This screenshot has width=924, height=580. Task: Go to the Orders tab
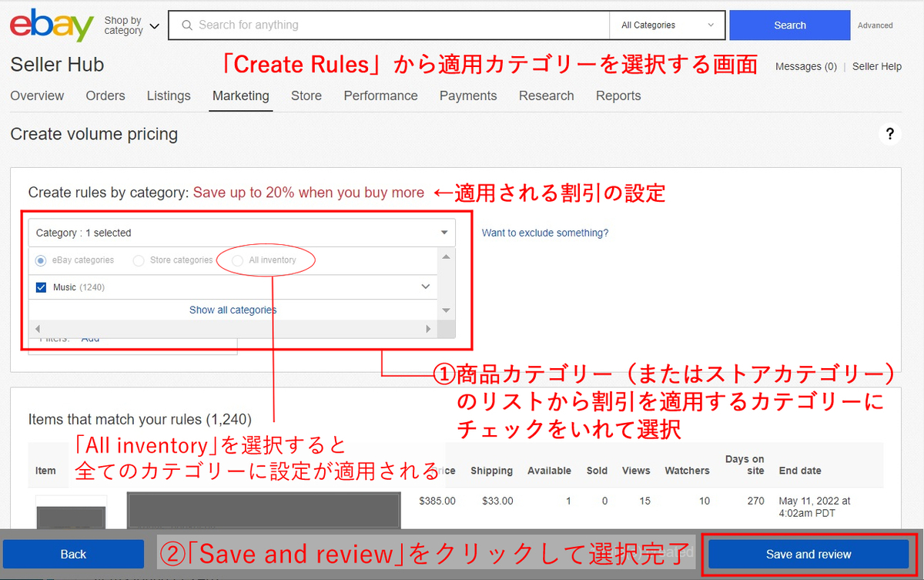[105, 96]
